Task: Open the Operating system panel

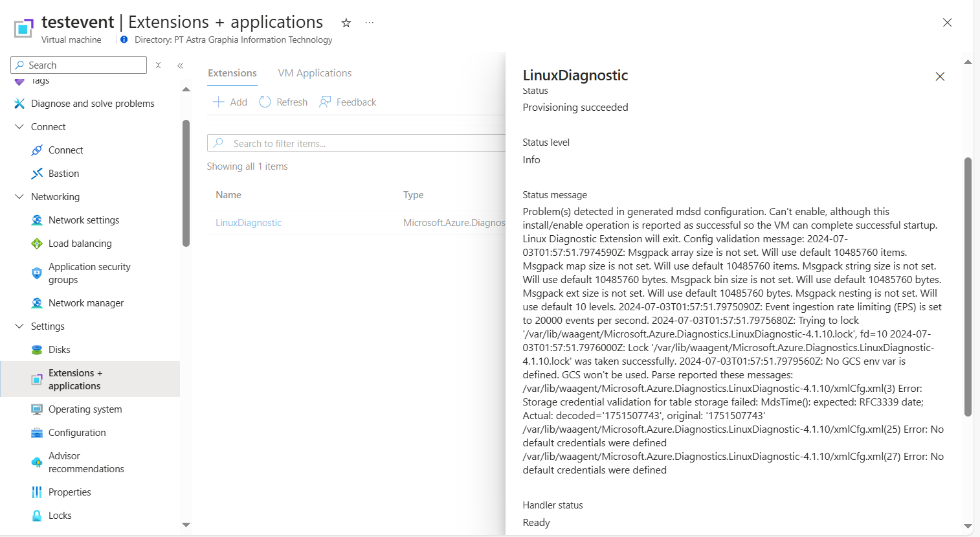Action: coord(85,409)
